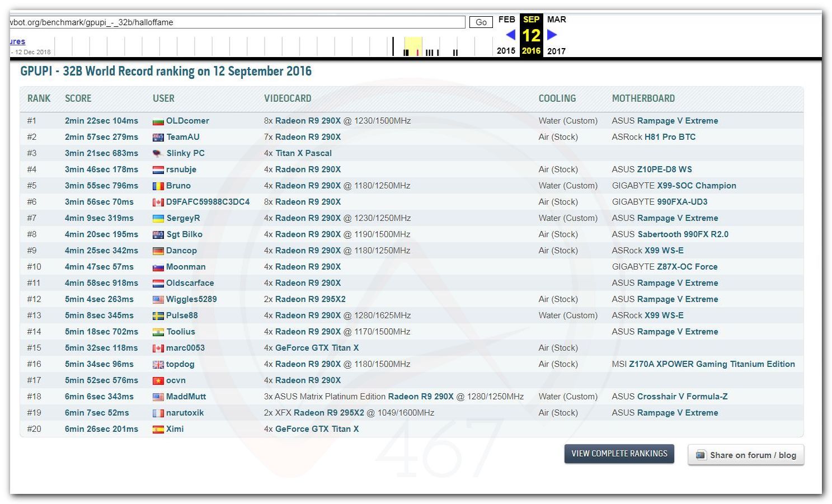Click the rank #1 cell
Viewport: 832px width, 504px height.
32,121
